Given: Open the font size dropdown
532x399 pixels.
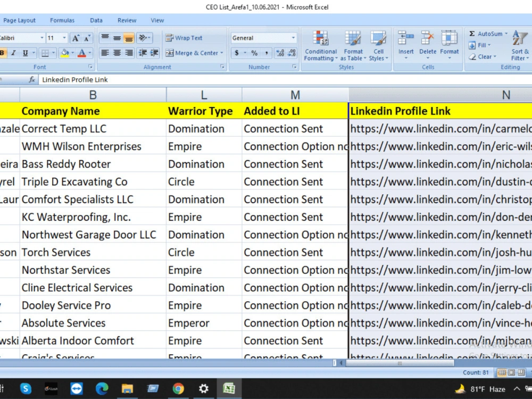Looking at the screenshot, I should tap(64, 38).
